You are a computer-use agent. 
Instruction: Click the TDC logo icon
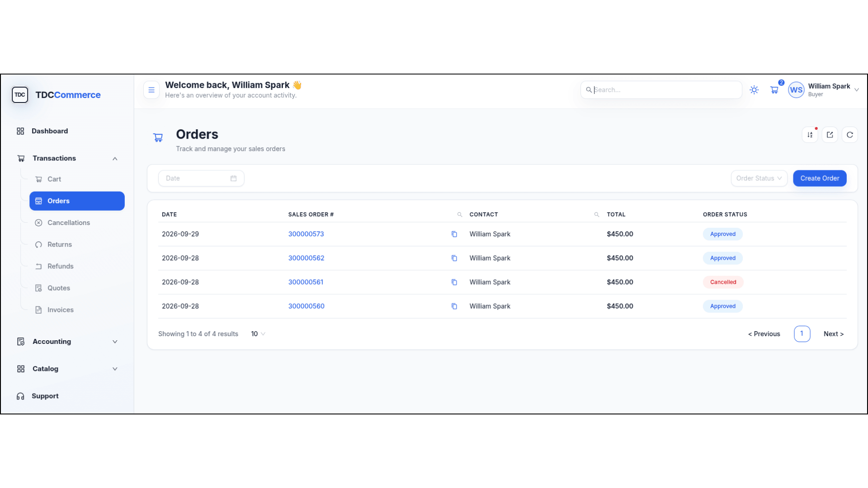(x=20, y=95)
